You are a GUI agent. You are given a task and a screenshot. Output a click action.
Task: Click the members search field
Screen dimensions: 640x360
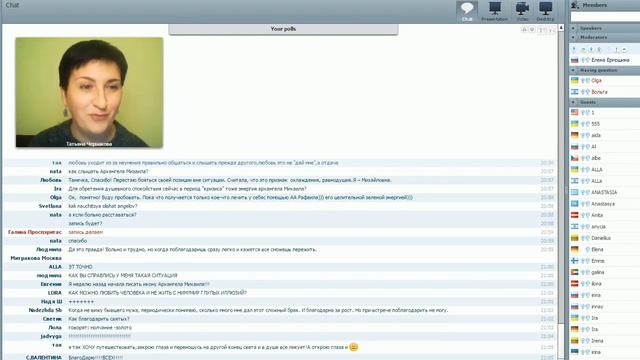pos(605,16)
